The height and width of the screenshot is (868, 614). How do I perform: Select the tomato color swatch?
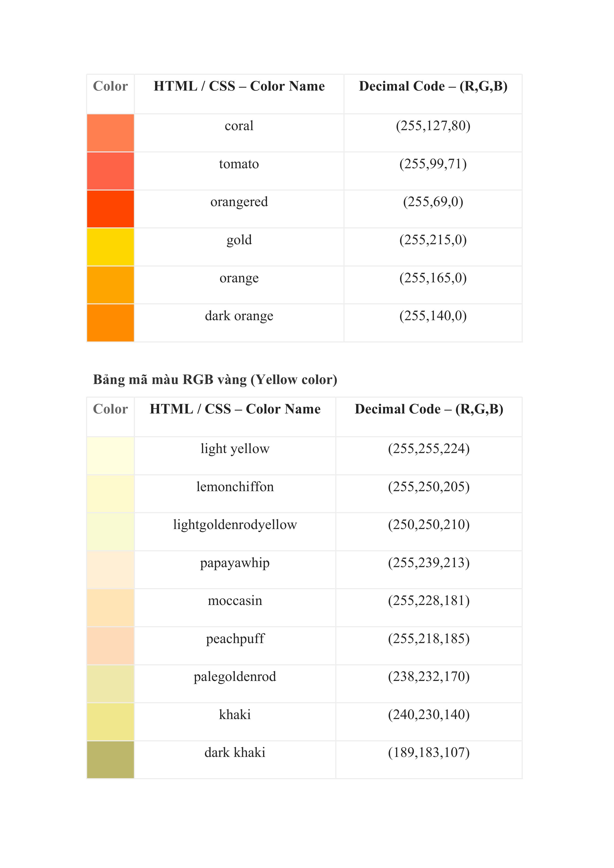pyautogui.click(x=110, y=171)
